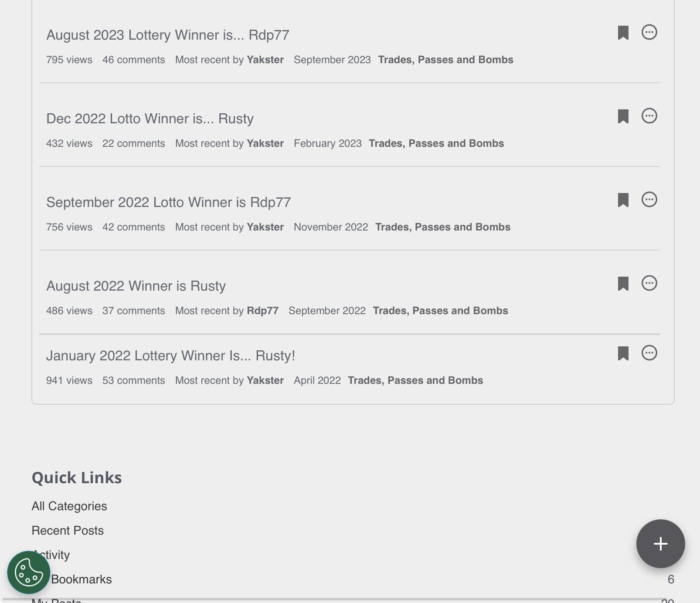Click bookmark icon for August 2022 Winner post
700x603 pixels.
(623, 284)
